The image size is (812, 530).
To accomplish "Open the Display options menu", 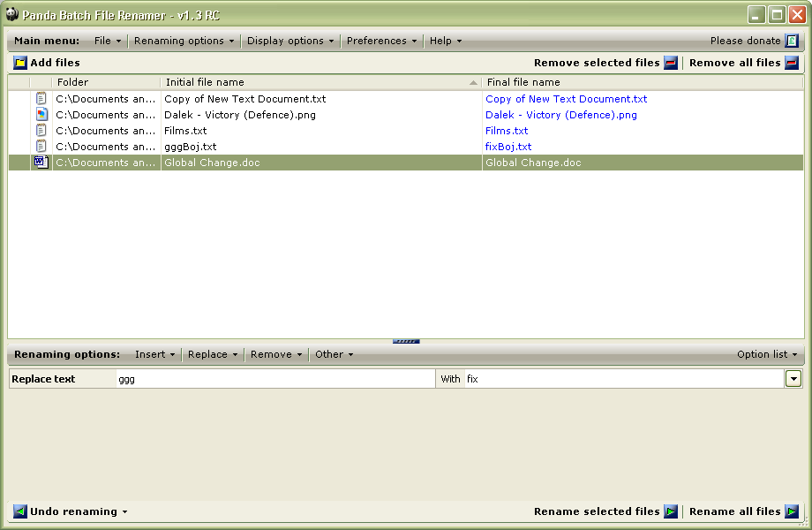I will pos(290,41).
